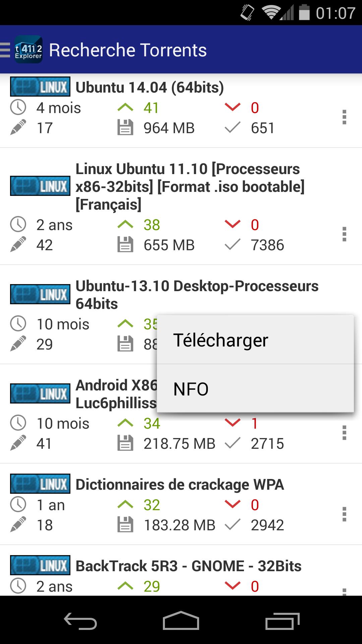Open overflow menu for Dictionnaires de crackage WPA
Screen dimensions: 362x644
pos(344,514)
